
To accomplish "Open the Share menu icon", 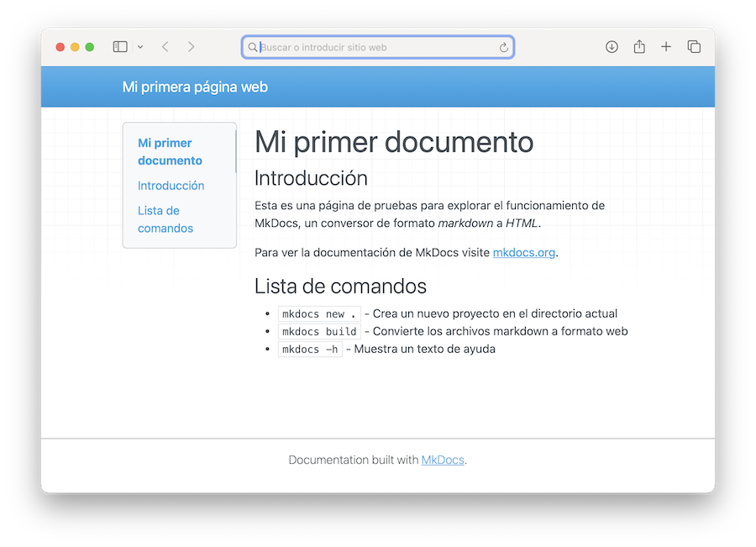I will (x=639, y=47).
